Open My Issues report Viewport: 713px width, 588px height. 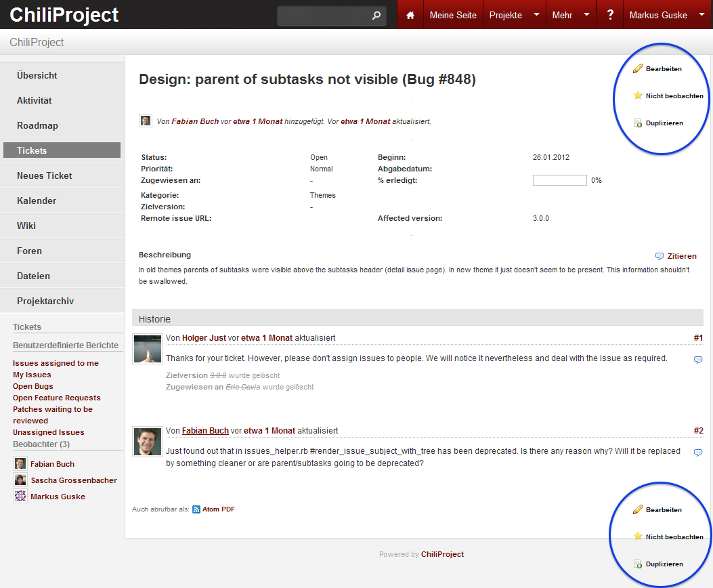[32, 375]
